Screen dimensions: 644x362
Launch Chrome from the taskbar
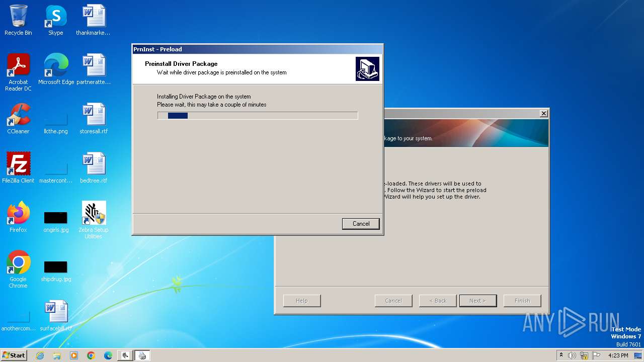(91, 355)
